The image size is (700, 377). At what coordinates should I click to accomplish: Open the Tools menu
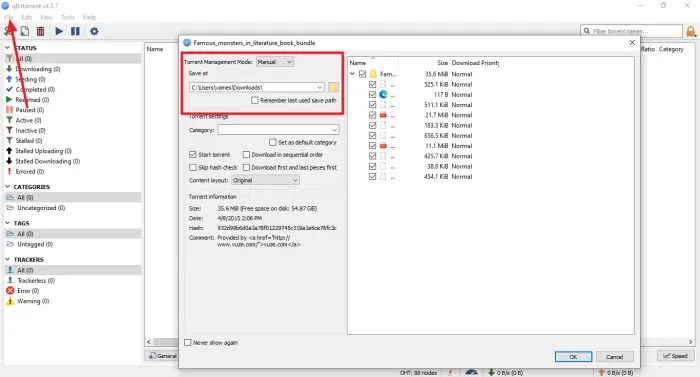(x=67, y=17)
